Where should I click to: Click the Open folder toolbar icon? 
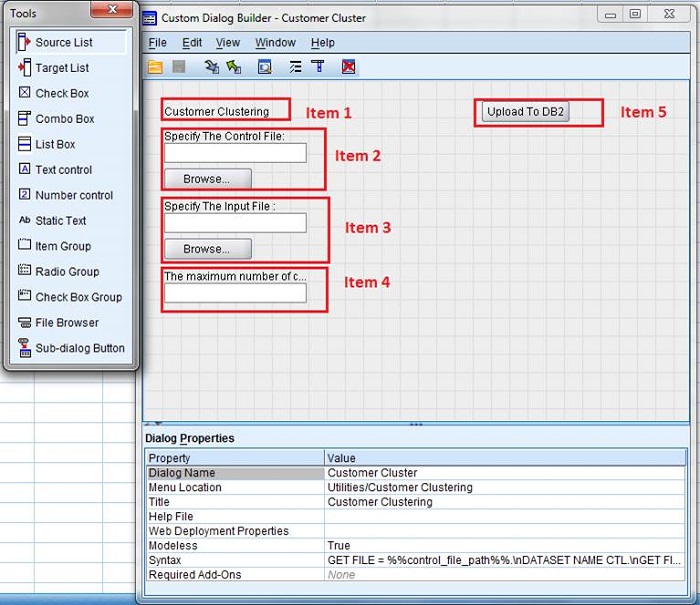coord(155,67)
